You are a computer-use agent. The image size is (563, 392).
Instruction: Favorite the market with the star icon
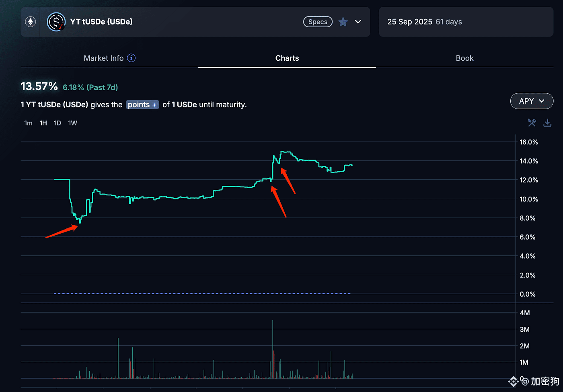(x=343, y=22)
